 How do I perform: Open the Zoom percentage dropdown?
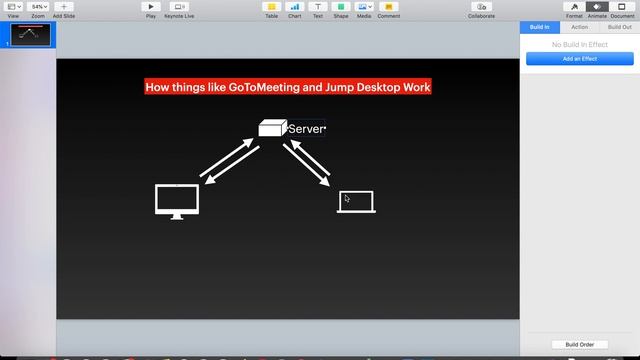(x=38, y=7)
